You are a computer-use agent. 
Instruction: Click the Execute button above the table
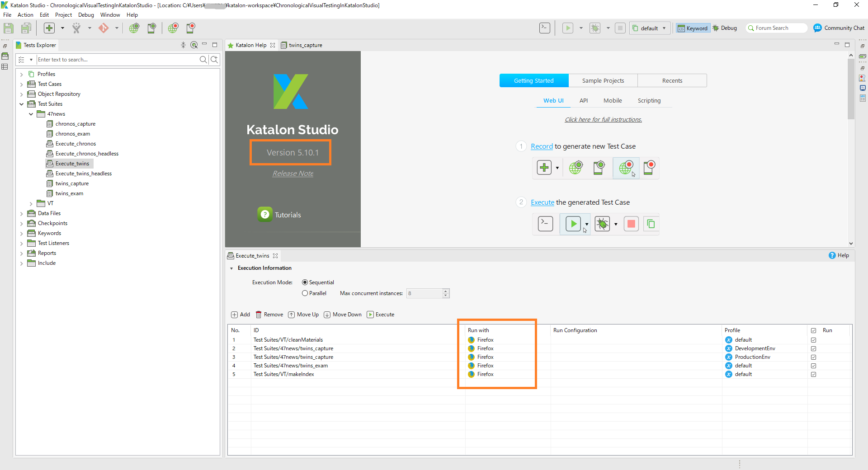click(x=381, y=315)
